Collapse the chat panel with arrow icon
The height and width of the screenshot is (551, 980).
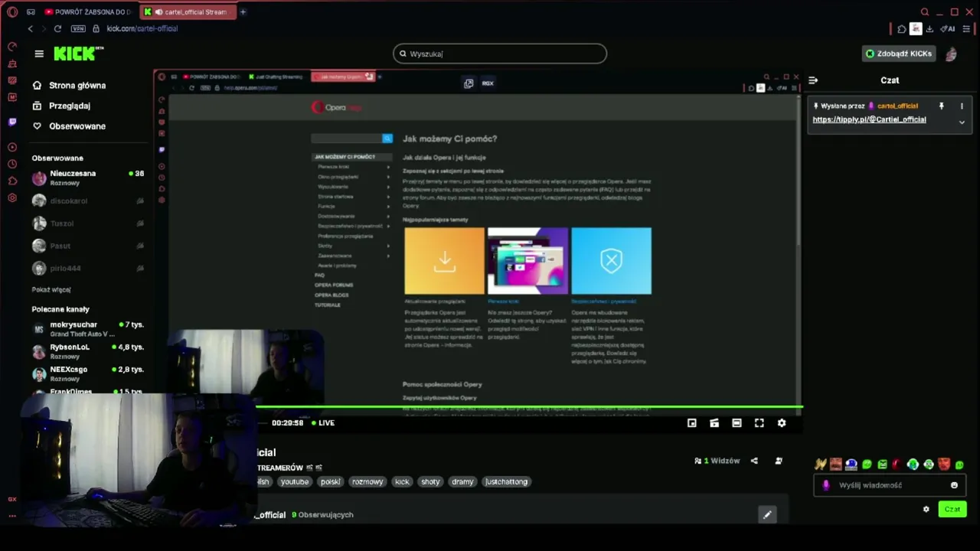pyautogui.click(x=813, y=80)
